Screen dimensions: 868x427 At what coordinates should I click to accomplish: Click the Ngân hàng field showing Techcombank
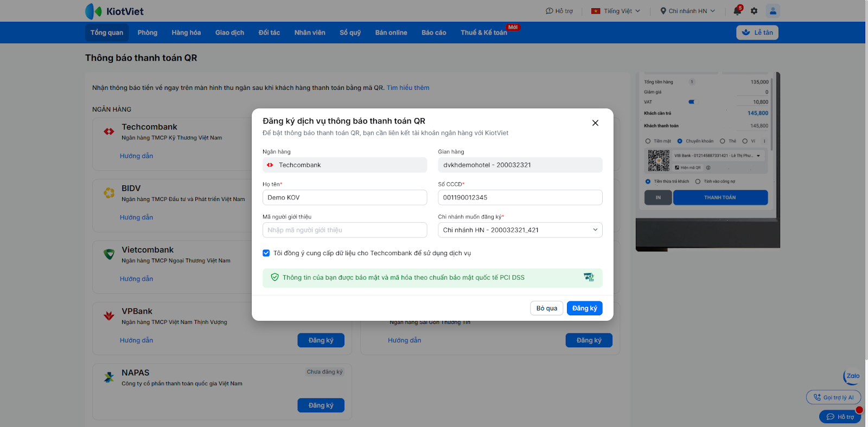tap(345, 165)
